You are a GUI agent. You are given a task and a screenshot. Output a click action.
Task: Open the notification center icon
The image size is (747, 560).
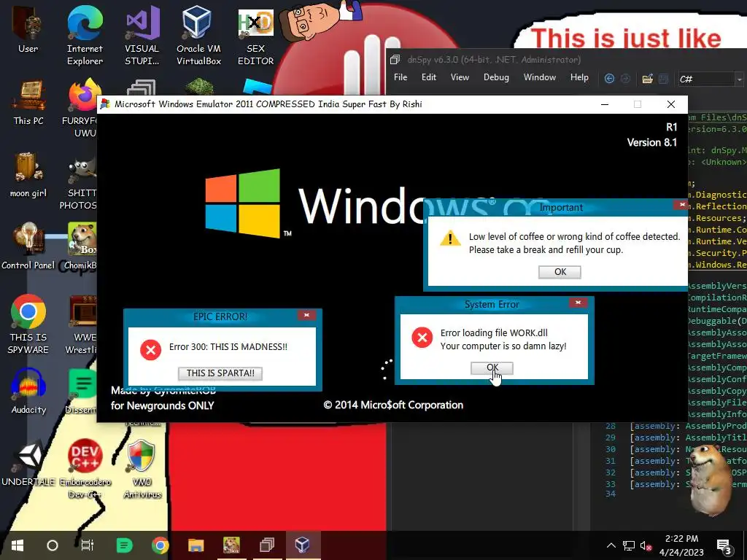724,547
